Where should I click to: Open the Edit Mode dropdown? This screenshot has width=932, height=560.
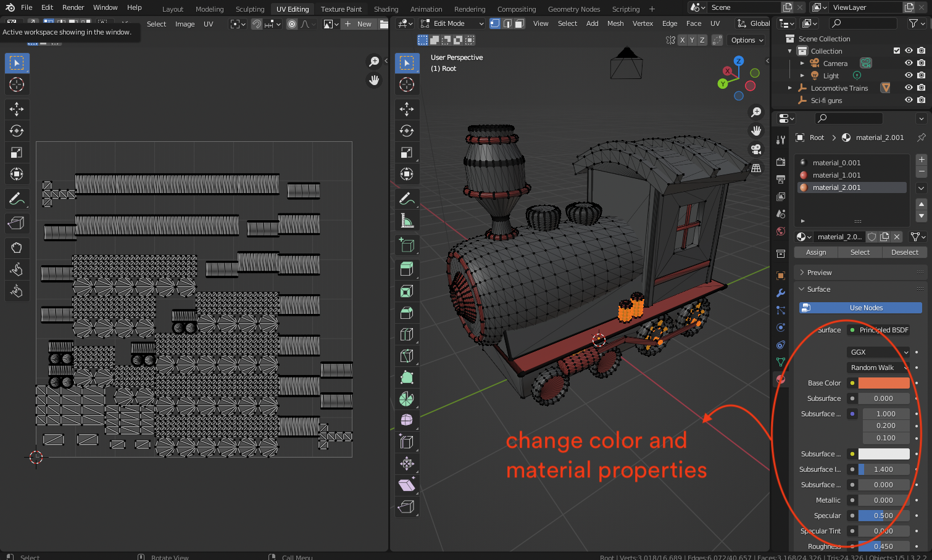point(452,23)
